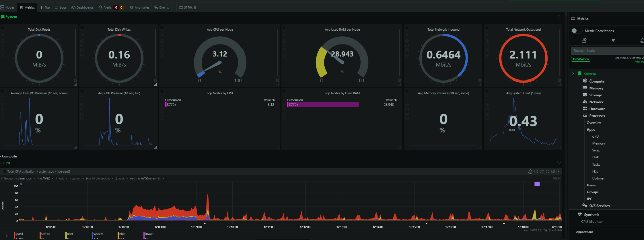Select Disk under Apps
Image resolution: width=644 pixels, height=240 pixels.
596,157
